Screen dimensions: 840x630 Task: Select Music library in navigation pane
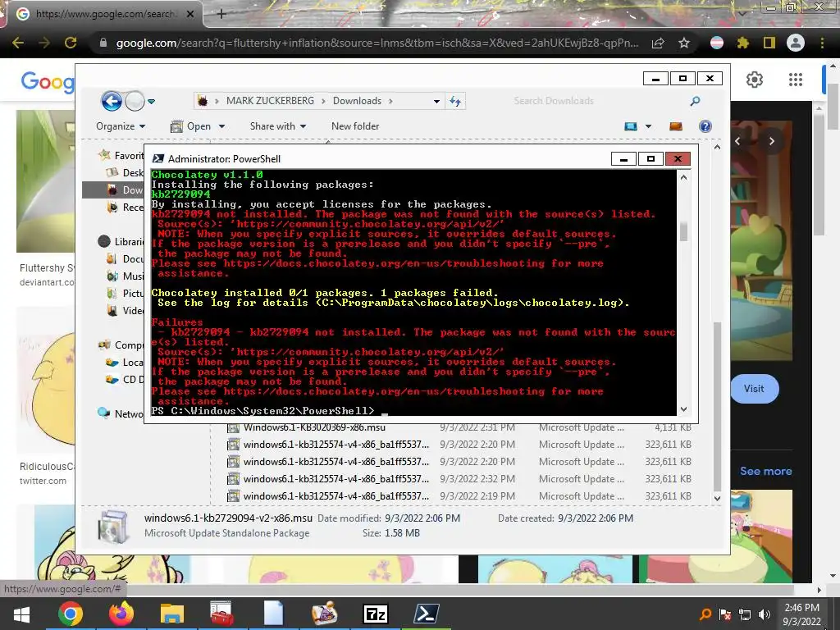[x=125, y=276]
